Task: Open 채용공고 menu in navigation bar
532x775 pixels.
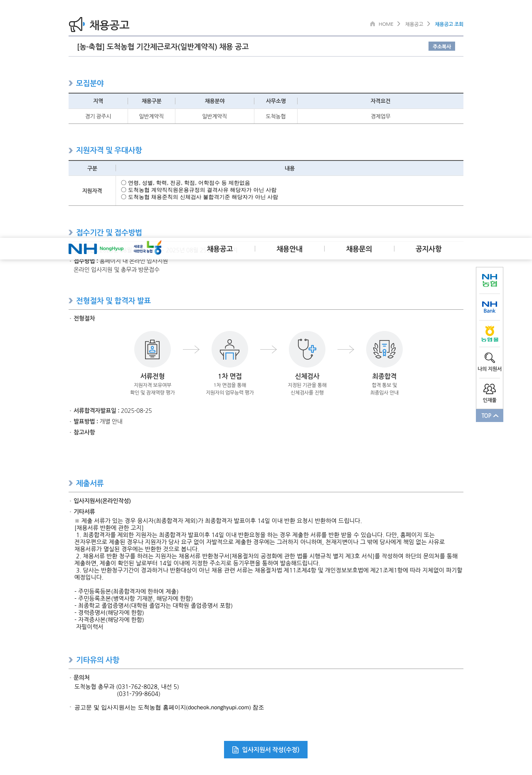Action: (x=220, y=249)
